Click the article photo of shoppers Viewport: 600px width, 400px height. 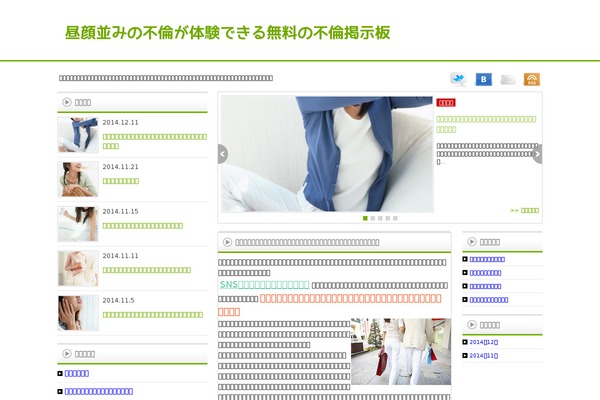[x=401, y=351]
